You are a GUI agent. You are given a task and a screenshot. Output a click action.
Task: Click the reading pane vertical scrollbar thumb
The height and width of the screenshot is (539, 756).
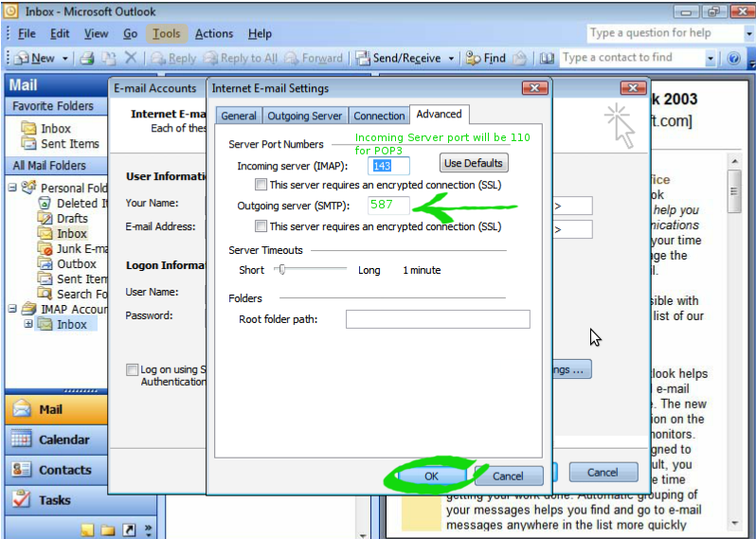[x=734, y=191]
